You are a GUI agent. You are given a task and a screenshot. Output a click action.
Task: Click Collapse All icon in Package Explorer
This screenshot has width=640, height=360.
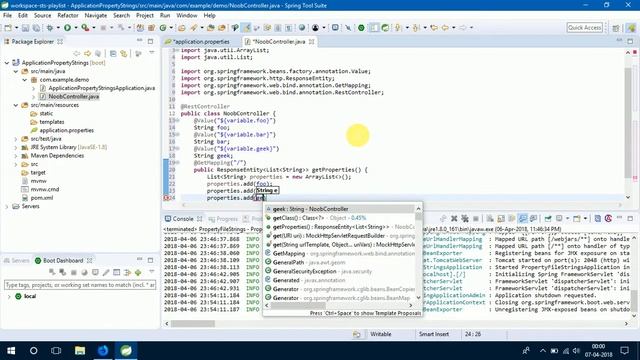point(113,53)
